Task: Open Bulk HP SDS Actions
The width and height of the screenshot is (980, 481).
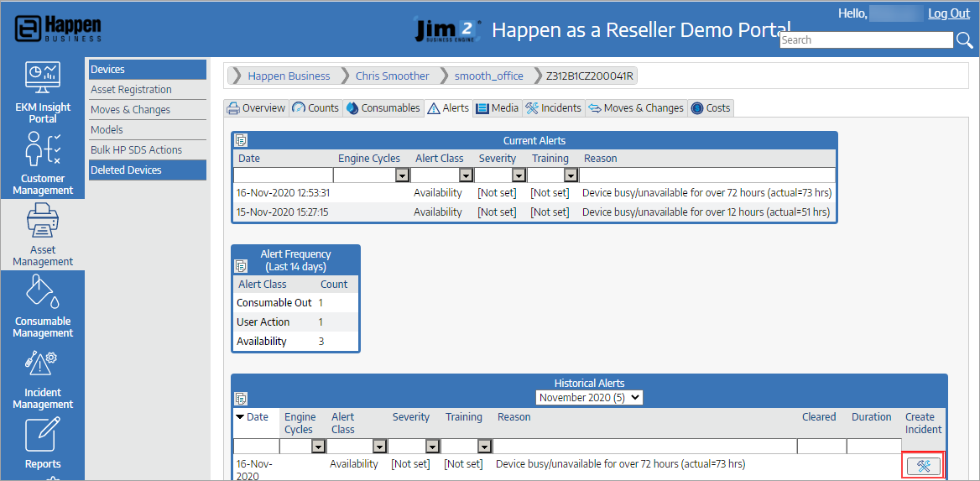Action: pyautogui.click(x=148, y=149)
